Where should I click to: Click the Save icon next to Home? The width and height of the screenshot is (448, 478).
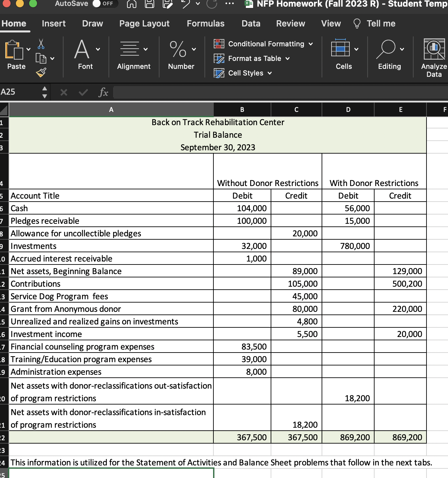(x=149, y=4)
